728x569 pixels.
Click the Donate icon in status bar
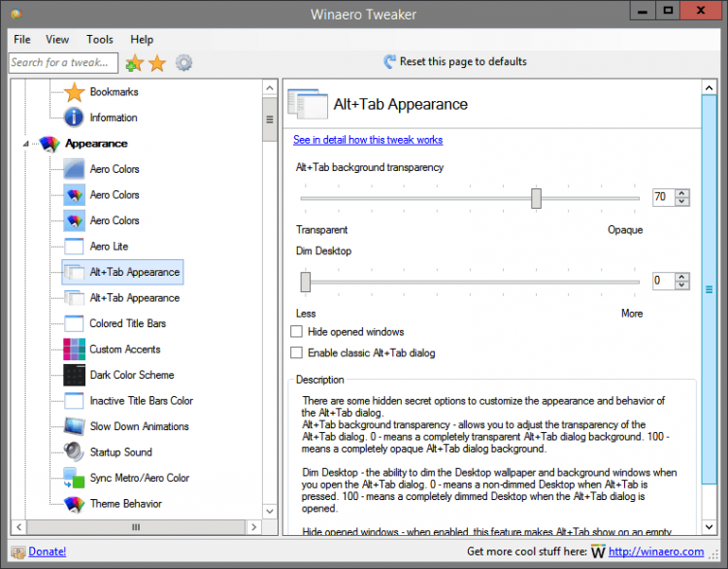(18, 552)
